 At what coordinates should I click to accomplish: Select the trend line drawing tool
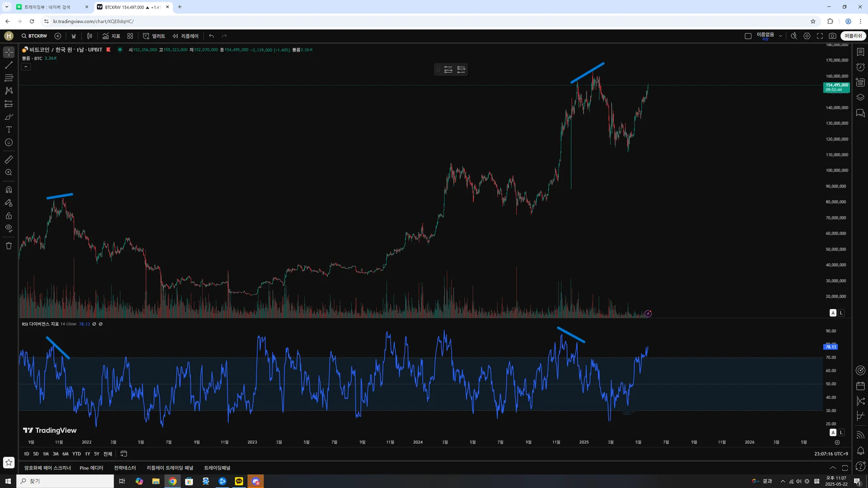[x=9, y=65]
